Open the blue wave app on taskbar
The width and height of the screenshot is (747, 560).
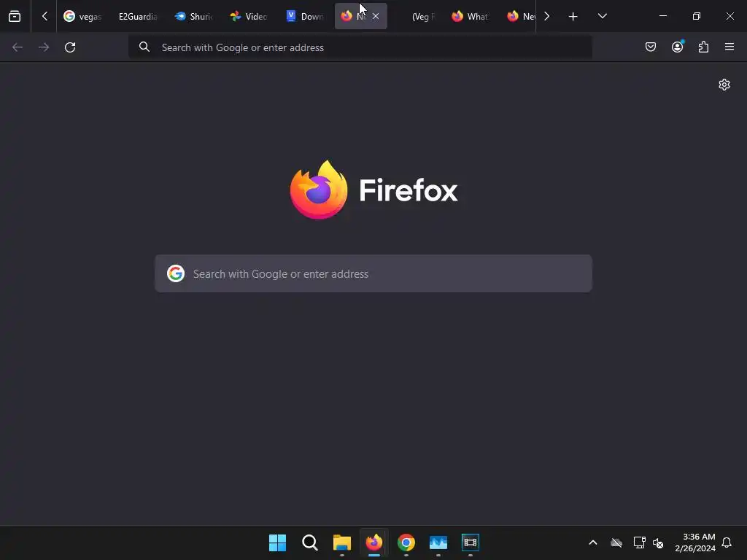tap(438, 542)
